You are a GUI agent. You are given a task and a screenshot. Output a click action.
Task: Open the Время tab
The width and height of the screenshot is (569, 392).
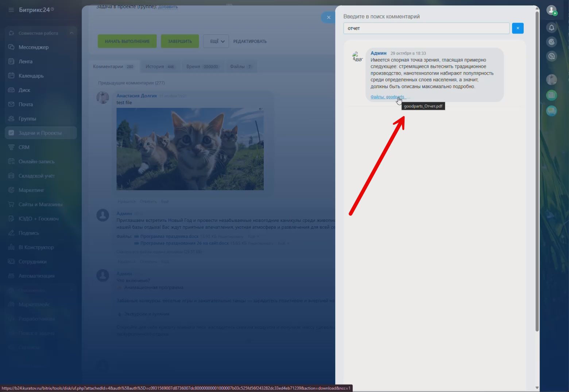coord(202,67)
